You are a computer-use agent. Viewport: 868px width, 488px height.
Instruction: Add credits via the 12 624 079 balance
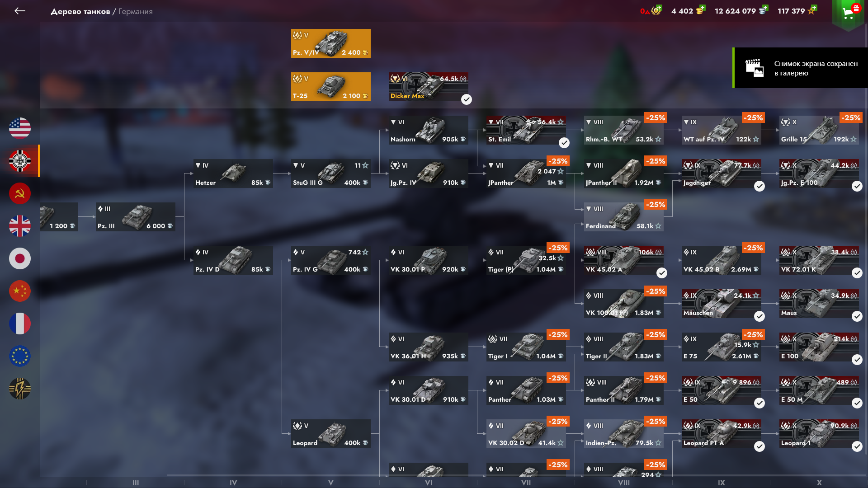(741, 11)
